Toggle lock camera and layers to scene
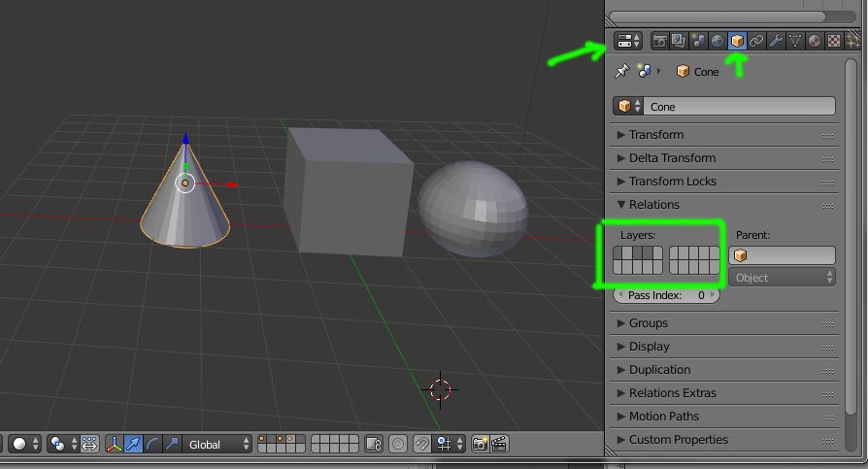Image resolution: width=868 pixels, height=469 pixels. click(x=374, y=444)
